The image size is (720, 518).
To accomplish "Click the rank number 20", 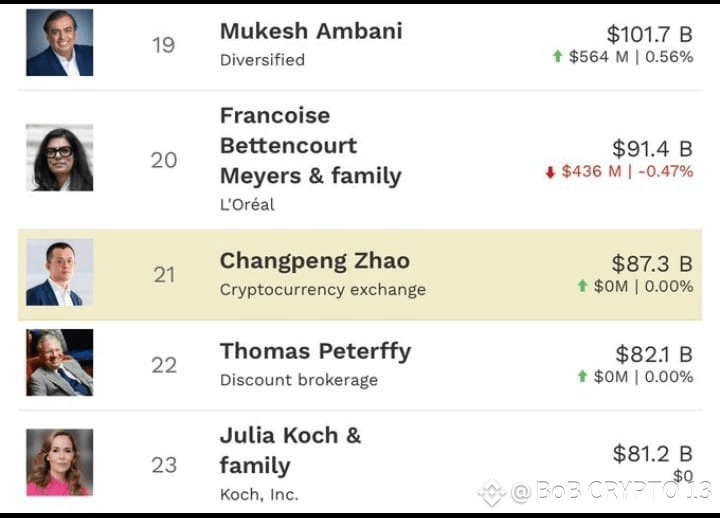I will point(164,160).
